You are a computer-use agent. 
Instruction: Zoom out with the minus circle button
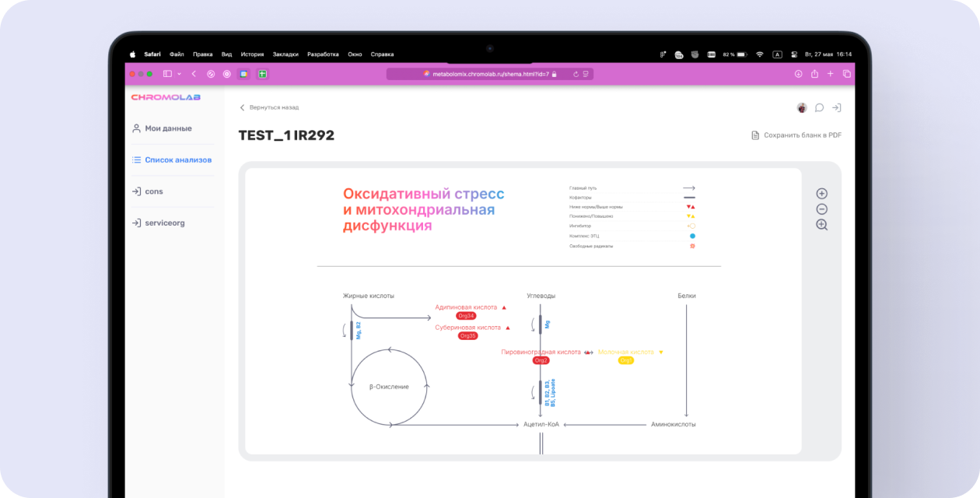821,209
